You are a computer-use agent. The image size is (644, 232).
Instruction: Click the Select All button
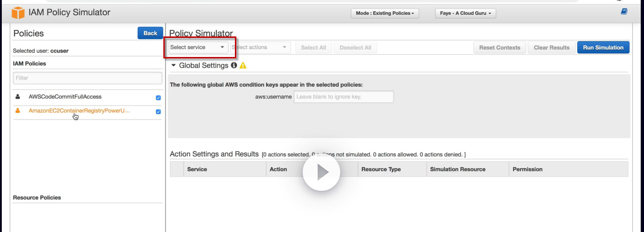pyautogui.click(x=314, y=48)
